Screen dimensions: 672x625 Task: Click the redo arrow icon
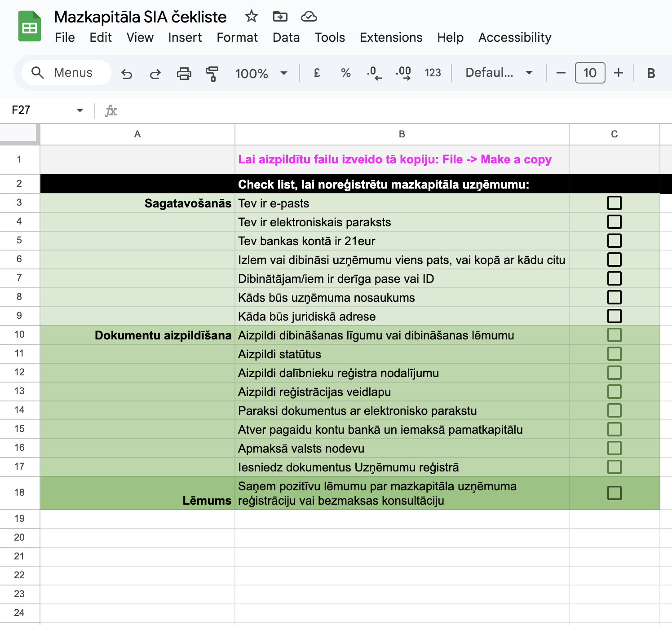coord(155,73)
